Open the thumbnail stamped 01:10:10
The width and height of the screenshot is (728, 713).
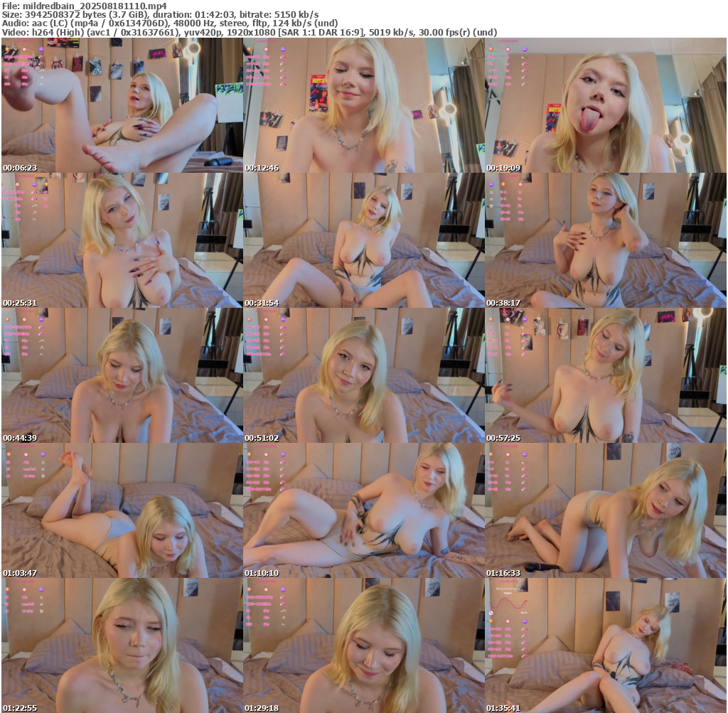click(x=363, y=510)
